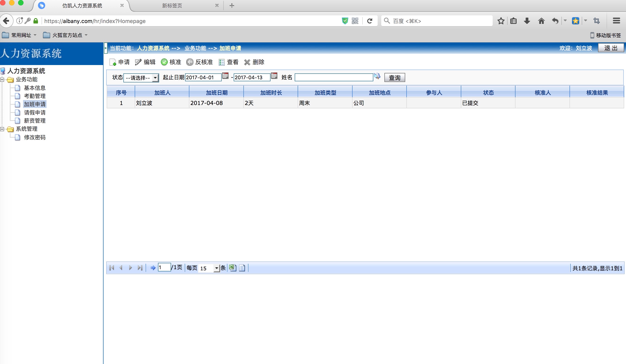Click the name lookup icon beside 姓名 field
The width and height of the screenshot is (626, 364).
point(377,76)
